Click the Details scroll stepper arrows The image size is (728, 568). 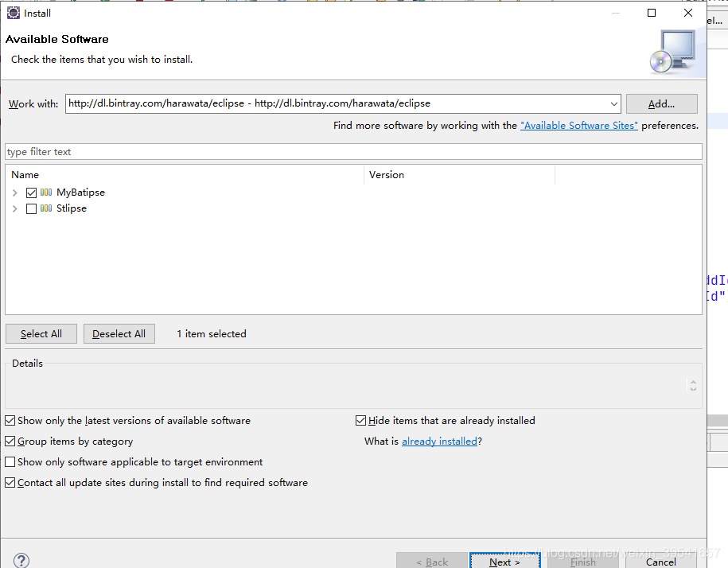[693, 385]
